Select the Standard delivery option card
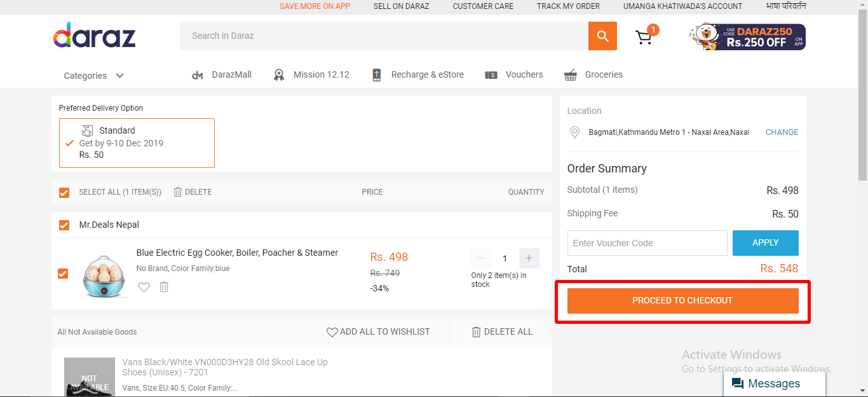Image resolution: width=868 pixels, height=397 pixels. [137, 143]
